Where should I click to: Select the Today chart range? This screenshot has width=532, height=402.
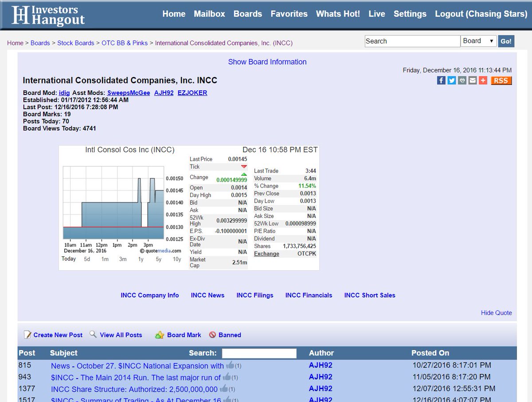pyautogui.click(x=69, y=259)
